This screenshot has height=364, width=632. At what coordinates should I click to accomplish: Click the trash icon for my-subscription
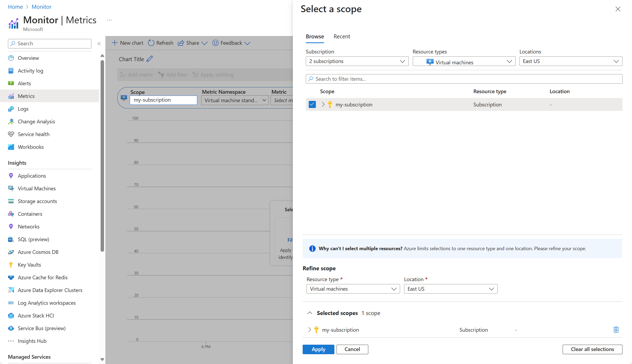click(616, 330)
